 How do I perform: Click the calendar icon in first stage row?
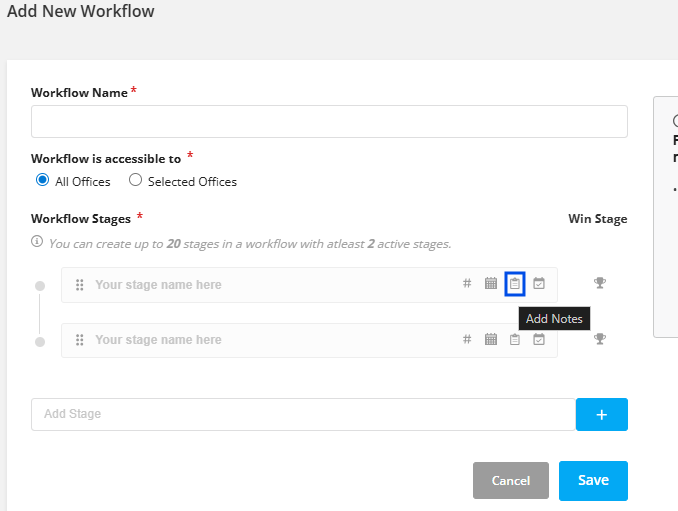pos(491,284)
